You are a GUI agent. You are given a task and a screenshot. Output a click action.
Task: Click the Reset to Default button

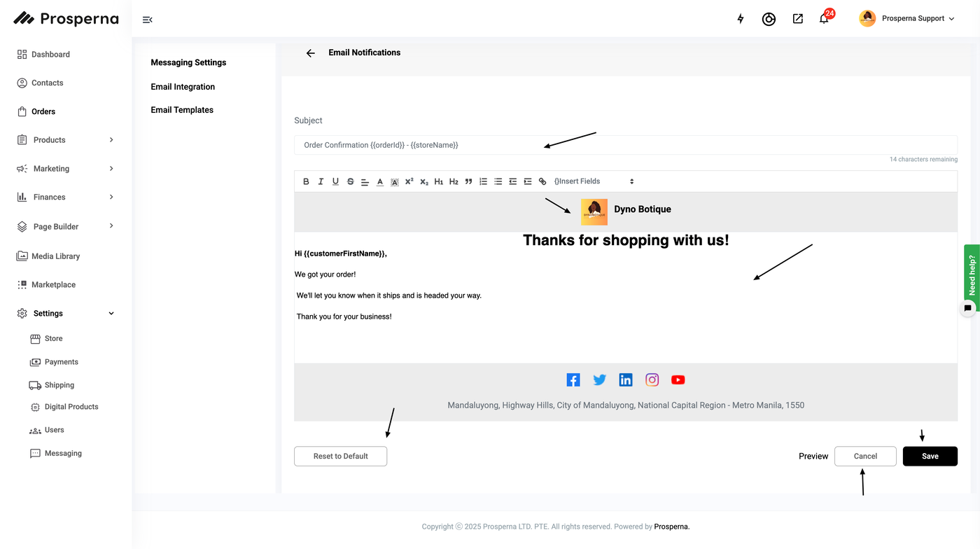click(x=340, y=456)
